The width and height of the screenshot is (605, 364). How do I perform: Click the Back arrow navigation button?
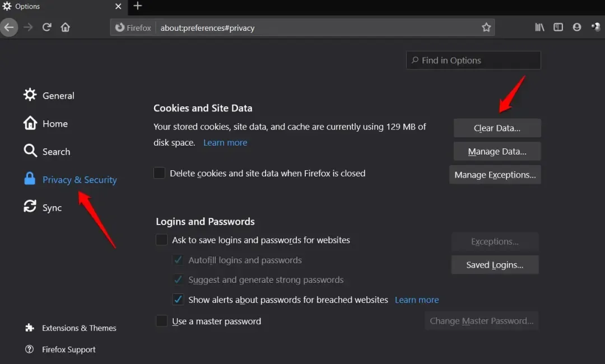point(9,27)
